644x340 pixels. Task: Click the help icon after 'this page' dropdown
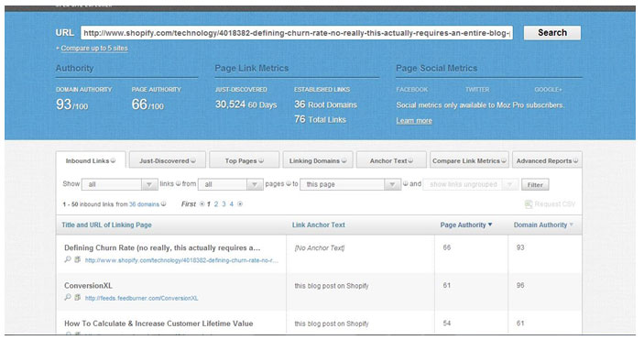[406, 184]
